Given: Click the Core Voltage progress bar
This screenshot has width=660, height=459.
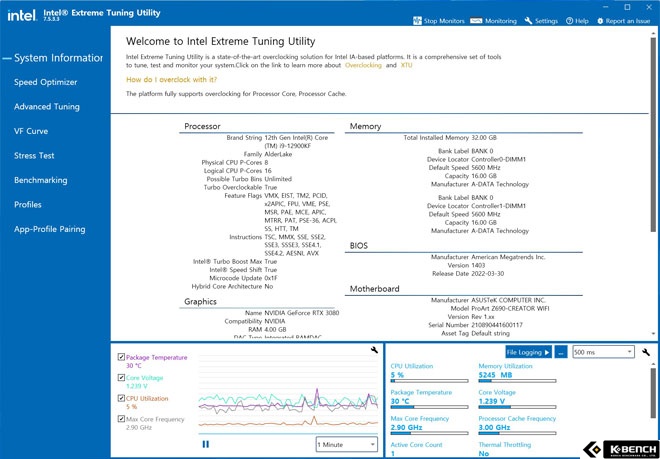Looking at the screenshot, I should point(517,407).
